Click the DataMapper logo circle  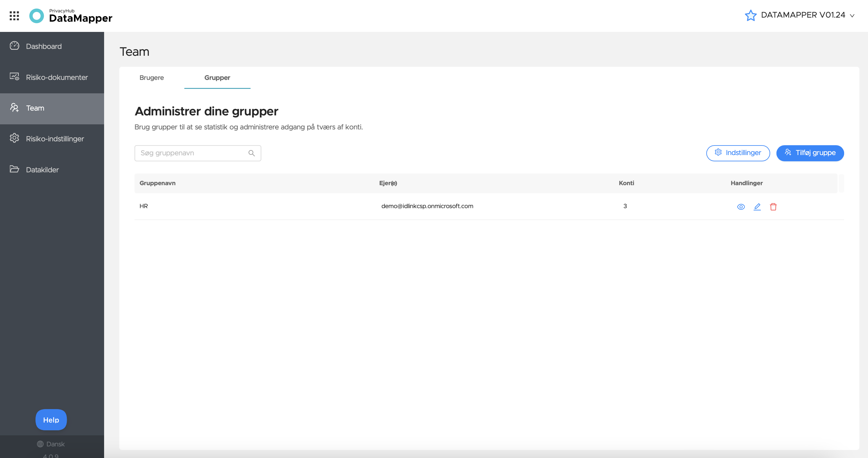point(37,16)
